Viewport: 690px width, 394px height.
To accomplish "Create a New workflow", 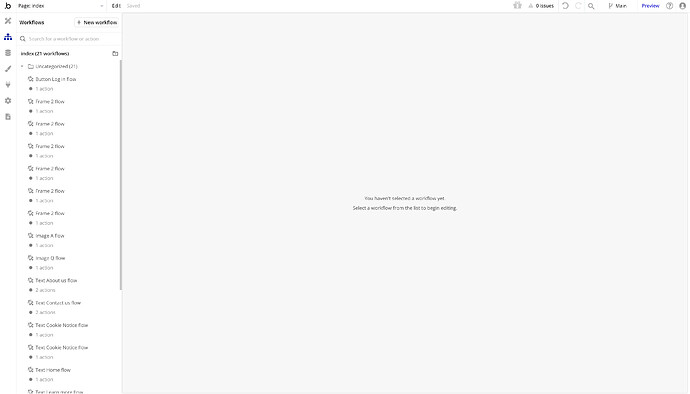I will point(97,22).
